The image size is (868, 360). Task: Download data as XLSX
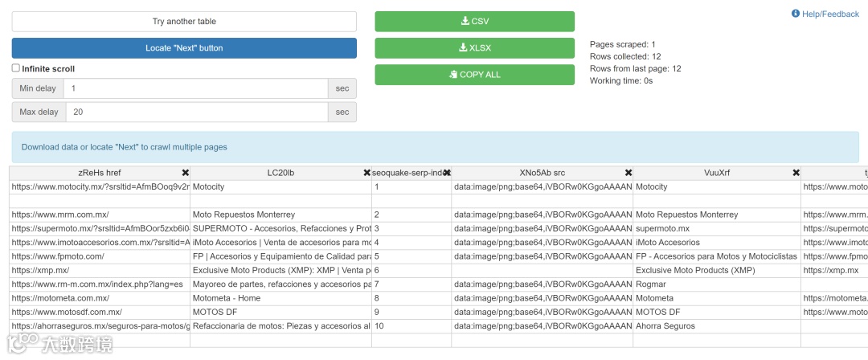[x=474, y=48]
